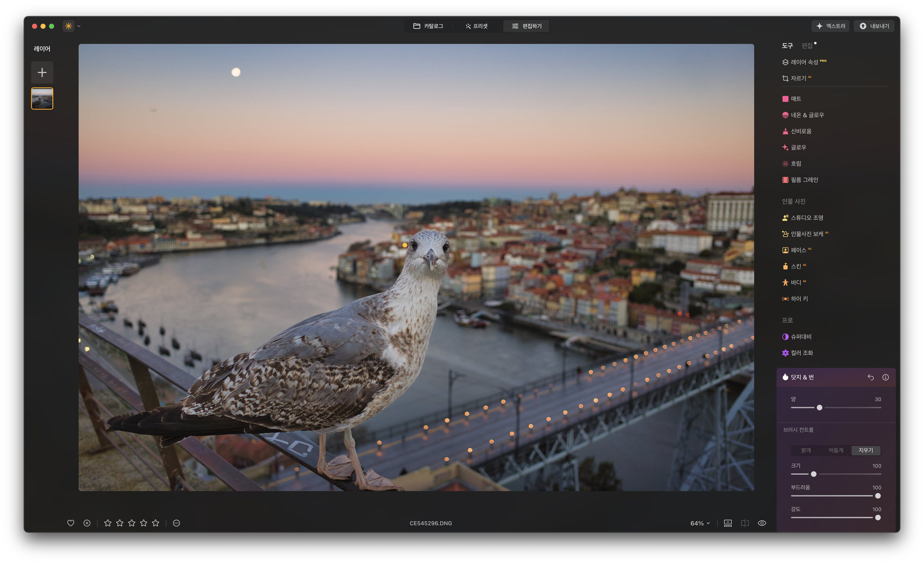Expand the Luminar logo menu chevron
Viewport: 924px width, 564px height.
[x=79, y=26]
